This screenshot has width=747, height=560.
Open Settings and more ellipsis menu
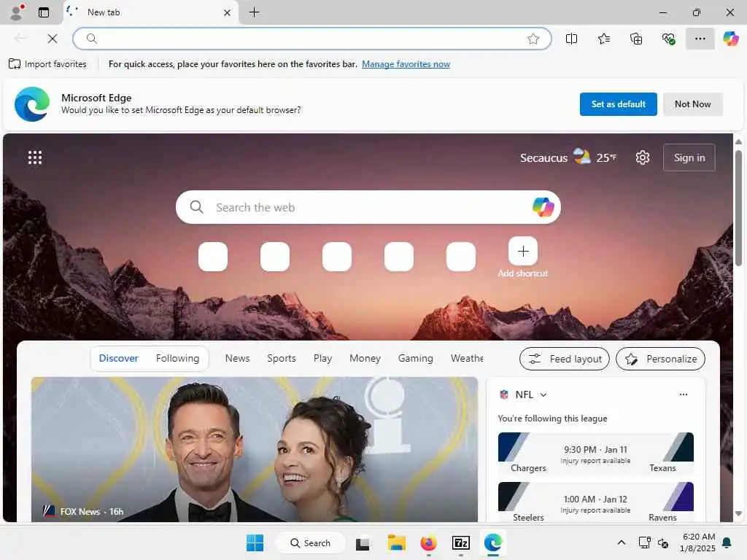click(x=700, y=39)
